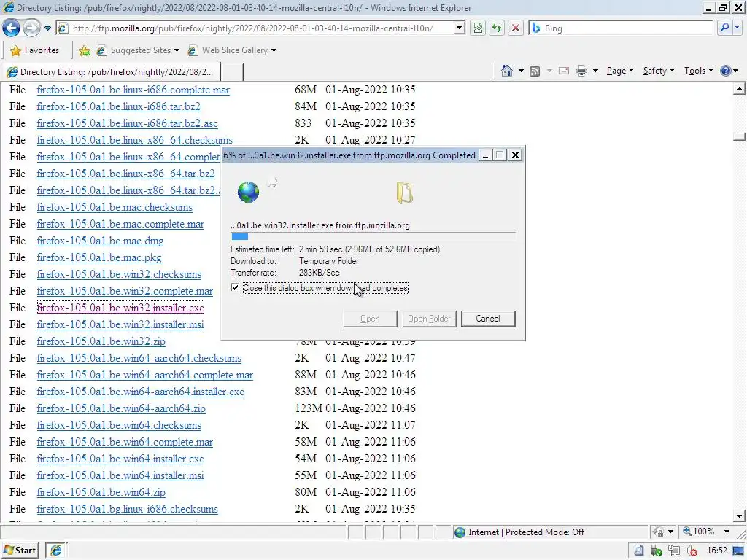This screenshot has width=747, height=560.
Task: Open the Page menu
Action: tap(620, 71)
